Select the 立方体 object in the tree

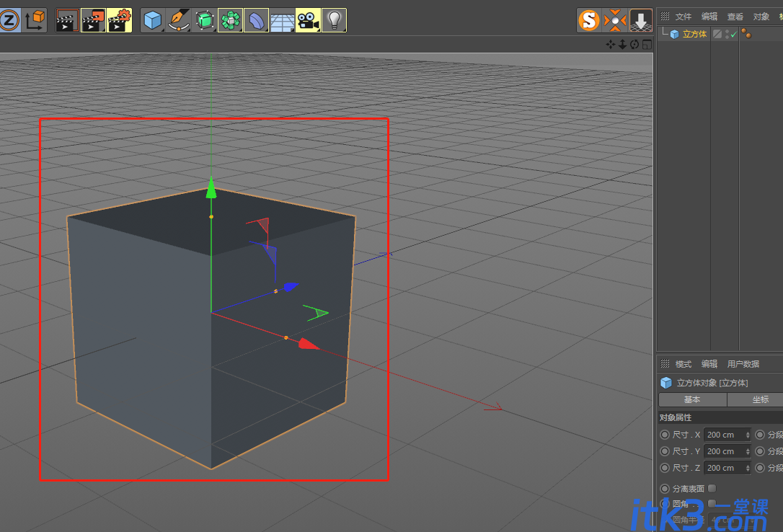point(694,34)
